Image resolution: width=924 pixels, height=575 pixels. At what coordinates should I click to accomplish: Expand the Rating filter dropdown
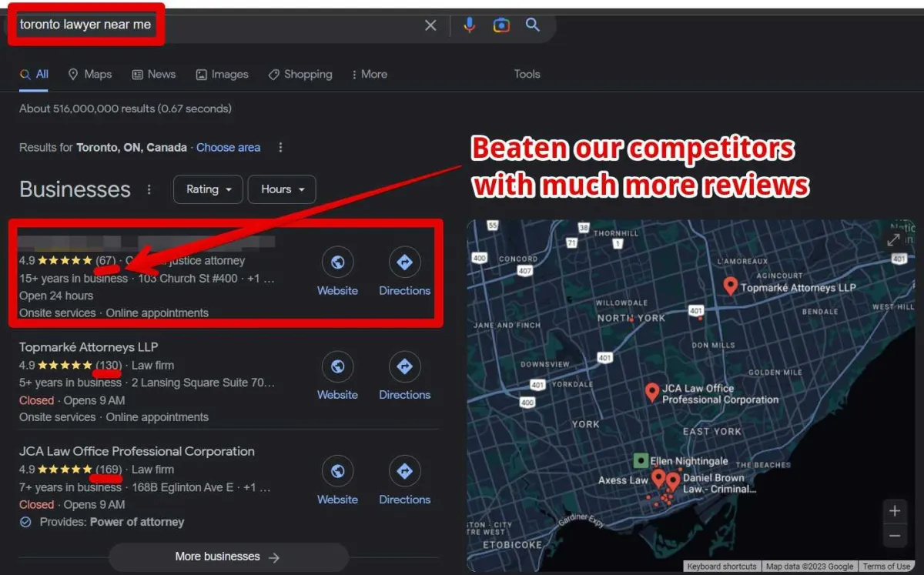[208, 189]
